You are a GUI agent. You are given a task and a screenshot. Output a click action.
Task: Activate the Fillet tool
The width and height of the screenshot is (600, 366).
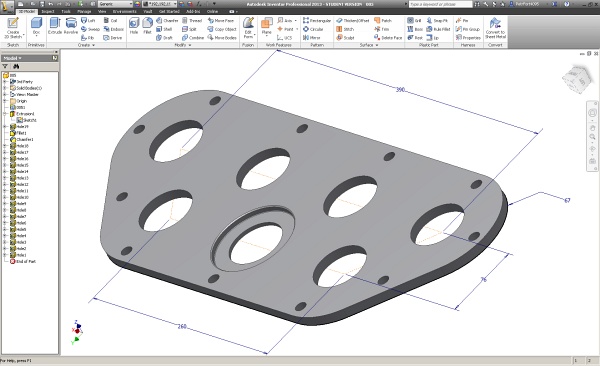click(147, 26)
